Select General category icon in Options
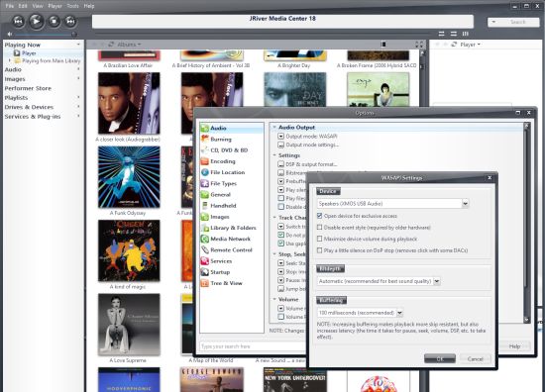Screen dimensions: 545x392 (205, 195)
